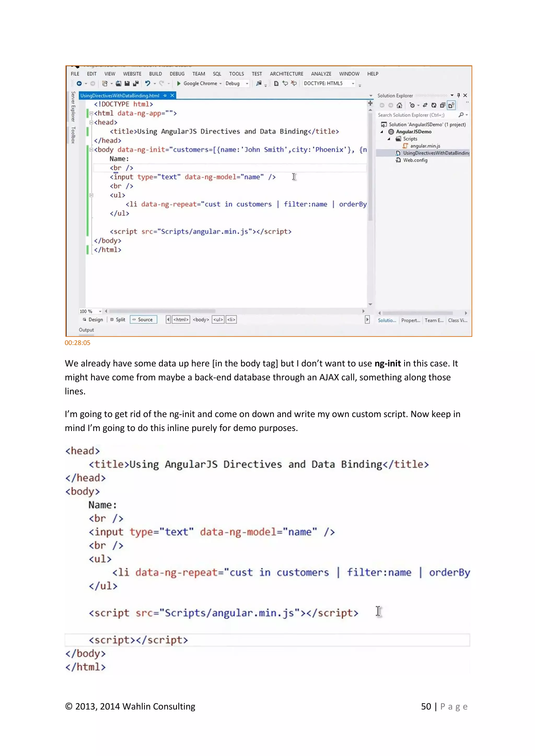Switch to the Properties panel tab
This screenshot has width=535, height=756.
(410, 320)
